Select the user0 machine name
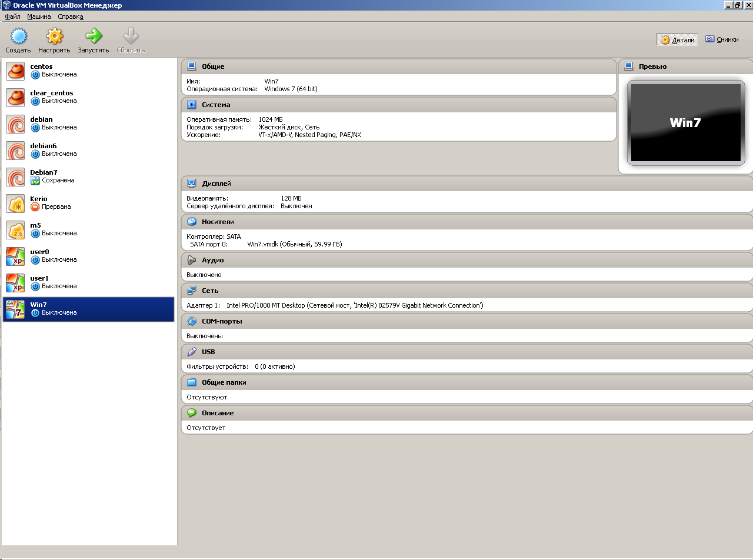Screen dimensions: 753x560 click(39, 252)
